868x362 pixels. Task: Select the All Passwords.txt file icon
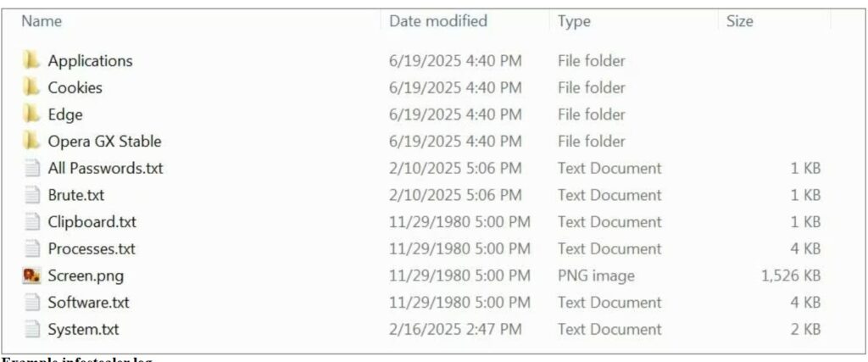pyautogui.click(x=33, y=168)
